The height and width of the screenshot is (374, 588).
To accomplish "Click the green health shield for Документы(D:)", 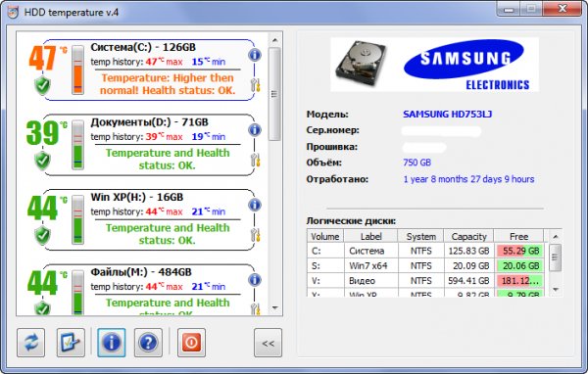I will [x=42, y=161].
